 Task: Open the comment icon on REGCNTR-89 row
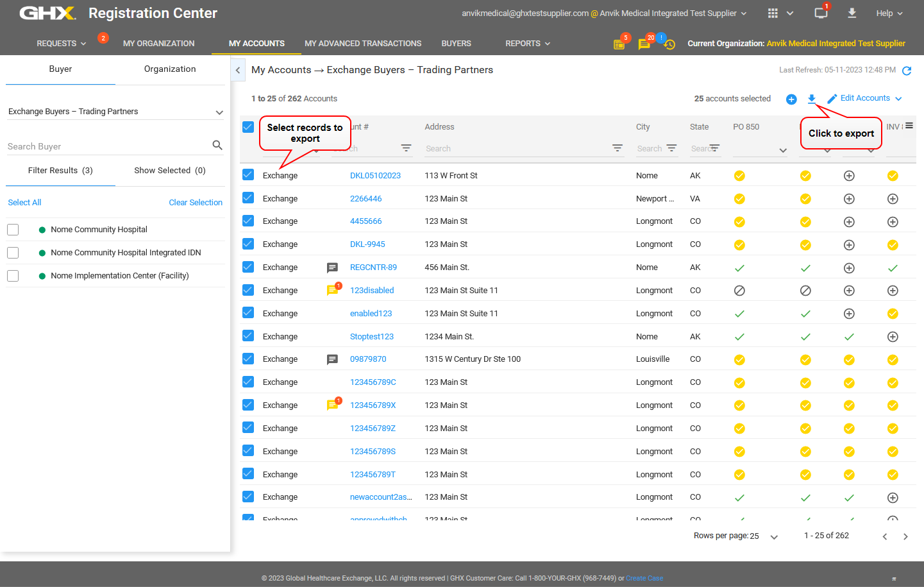(332, 268)
